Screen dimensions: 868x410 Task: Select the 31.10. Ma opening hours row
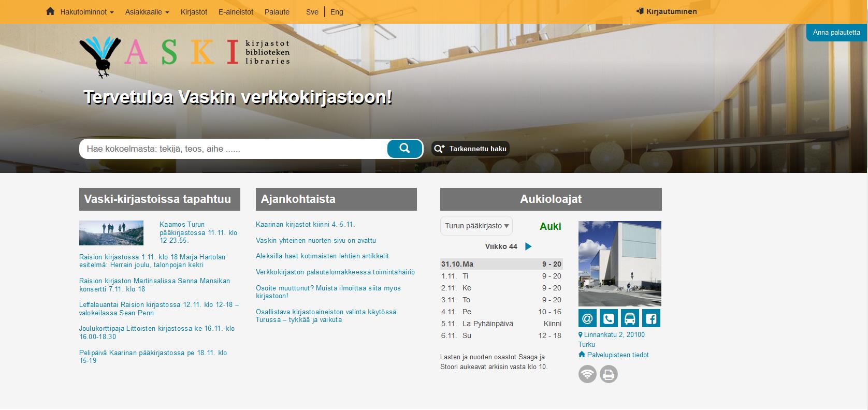[501, 264]
